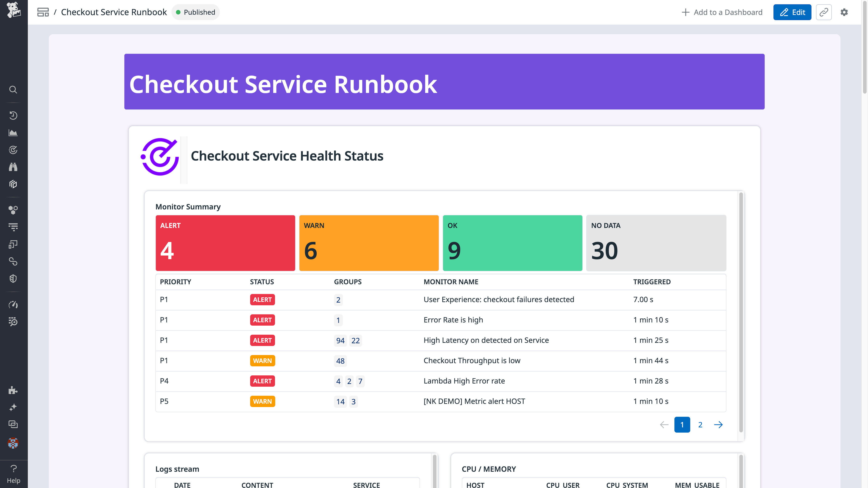Viewport: 868px width, 488px height.
Task: Open the Logs funnel icon in sidebar
Action: coord(13,227)
